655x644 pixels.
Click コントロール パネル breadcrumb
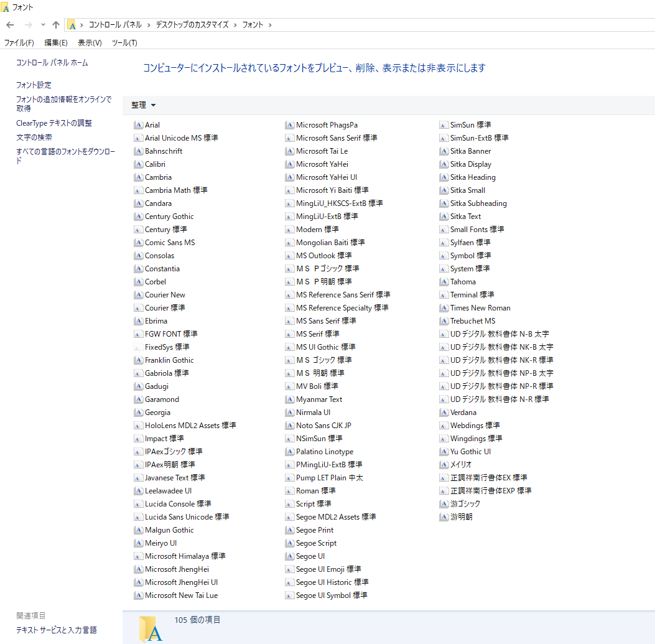click(x=115, y=25)
